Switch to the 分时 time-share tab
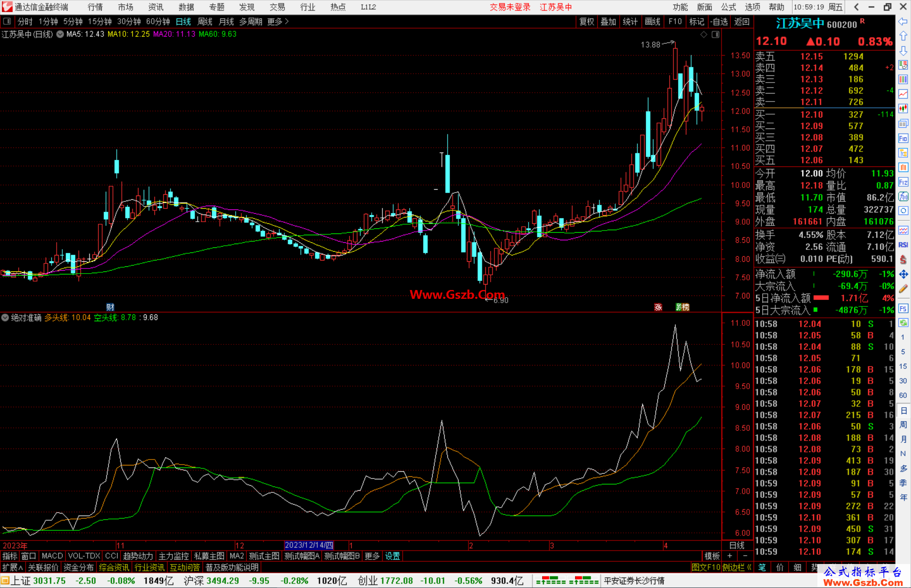This screenshot has height=588, width=911. click(x=25, y=21)
